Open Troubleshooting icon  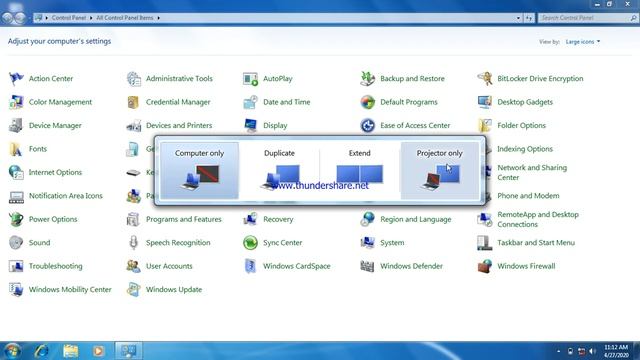[16, 266]
